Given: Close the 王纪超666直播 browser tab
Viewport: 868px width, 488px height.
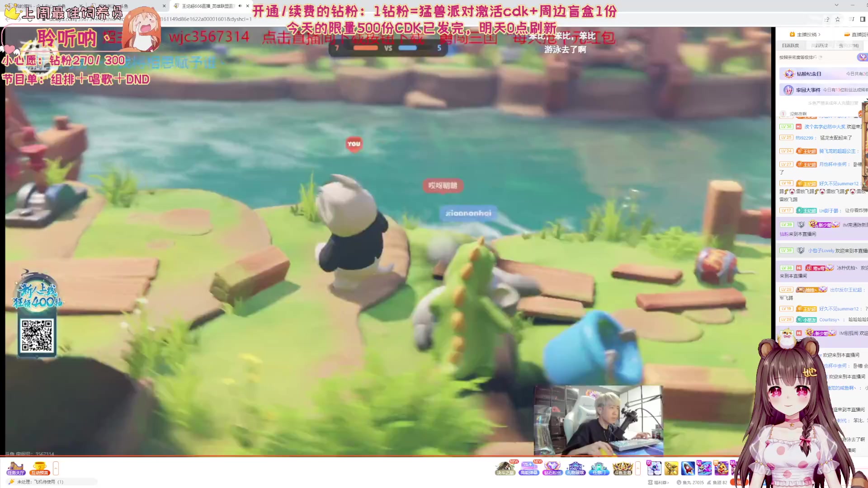Looking at the screenshot, I should pos(248,6).
